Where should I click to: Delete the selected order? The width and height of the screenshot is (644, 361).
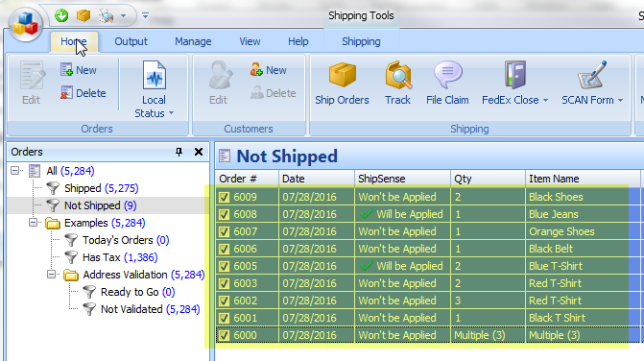(x=83, y=93)
